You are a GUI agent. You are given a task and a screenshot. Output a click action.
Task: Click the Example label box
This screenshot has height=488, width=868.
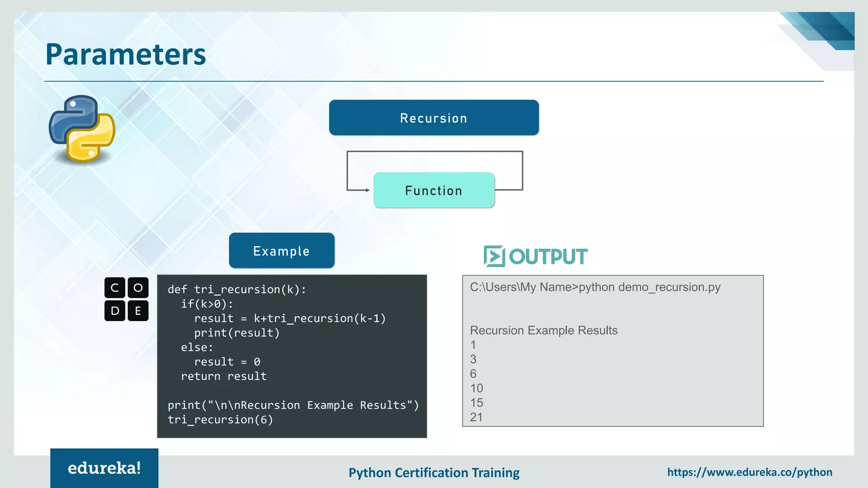coord(282,250)
